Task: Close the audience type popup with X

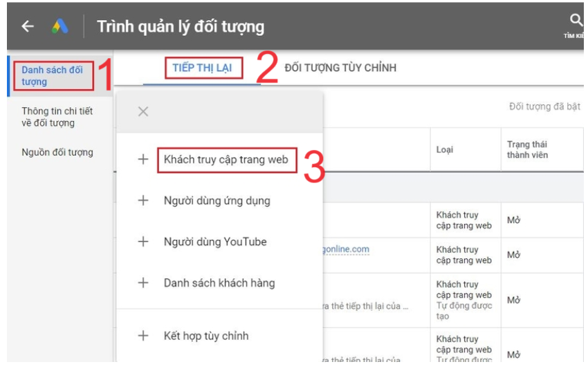Action: [143, 112]
